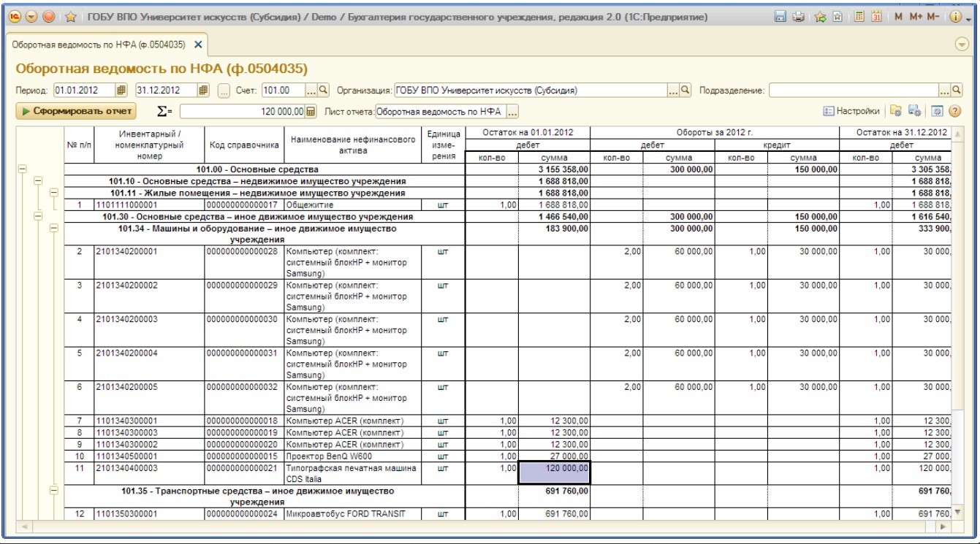Collapse the 101.34 Машины и оборудование group
The width and height of the screenshot is (980, 544).
pos(53,228)
